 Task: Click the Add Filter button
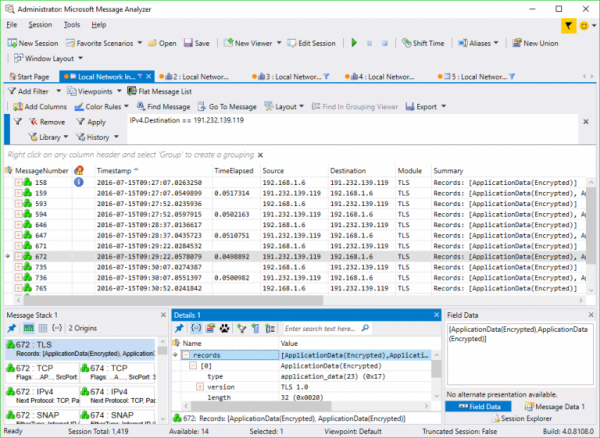30,91
